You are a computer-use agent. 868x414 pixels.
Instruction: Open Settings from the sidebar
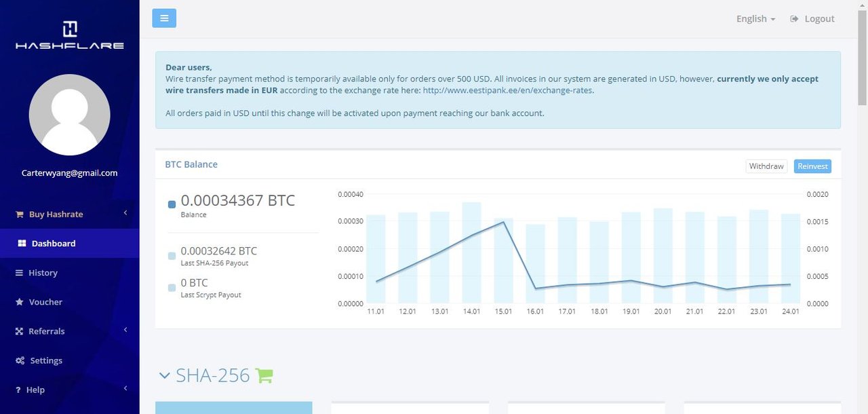70,360
